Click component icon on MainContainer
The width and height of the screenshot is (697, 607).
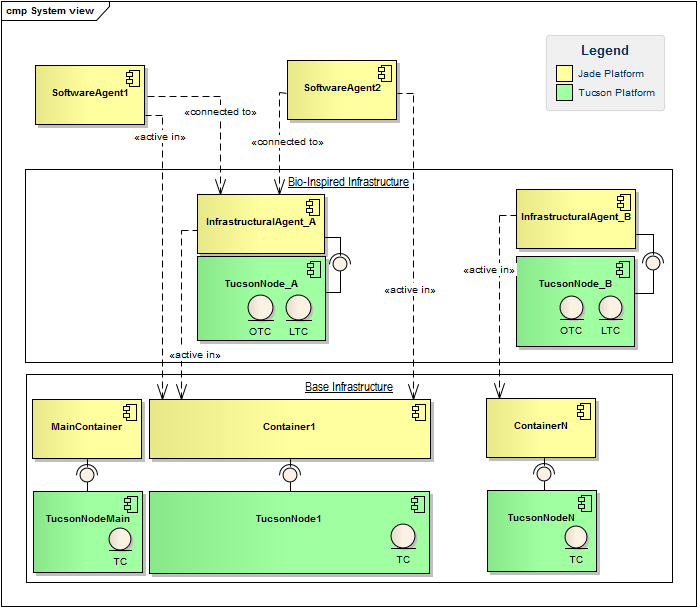(x=130, y=412)
